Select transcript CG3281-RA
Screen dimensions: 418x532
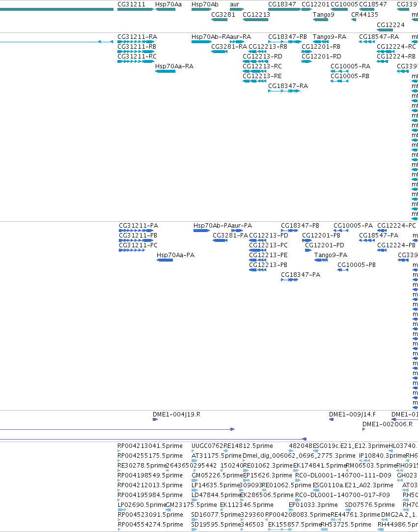coord(229,47)
